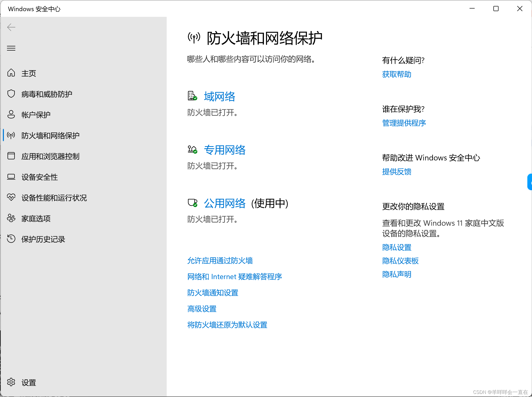Open 设置 with the gear icon
The height and width of the screenshot is (397, 532).
(11, 382)
